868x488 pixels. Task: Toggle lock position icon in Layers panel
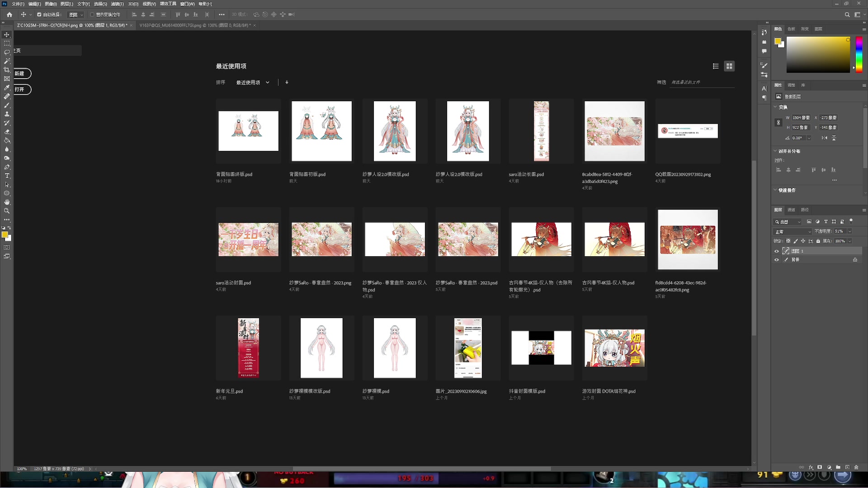pos(803,241)
